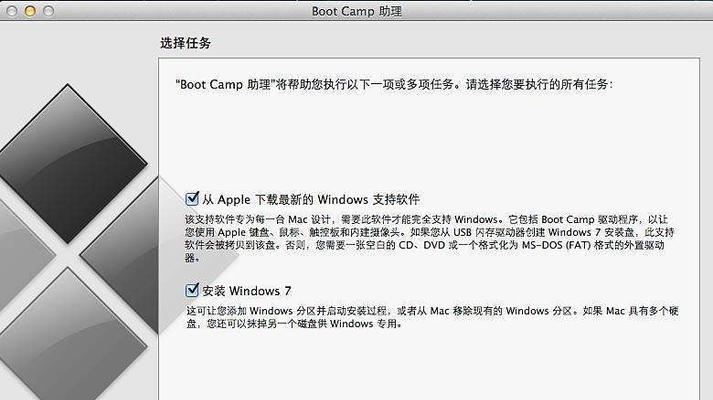The height and width of the screenshot is (400, 713).
Task: Close the Boot Camp 助理 window
Action: pyautogui.click(x=12, y=11)
